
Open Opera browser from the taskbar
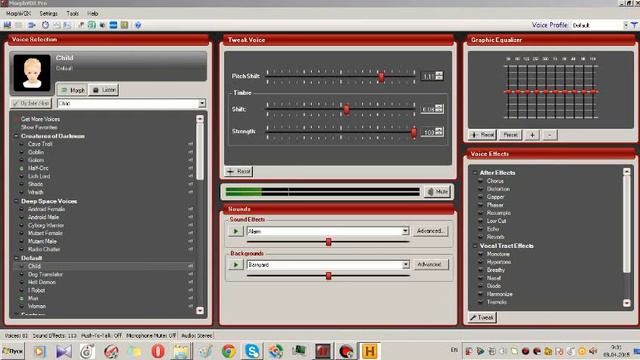point(158,351)
